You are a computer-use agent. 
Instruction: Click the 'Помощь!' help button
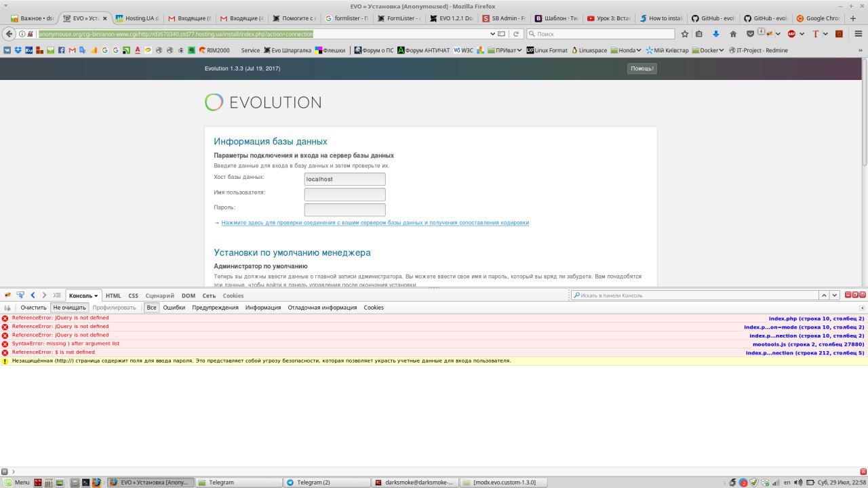642,68
